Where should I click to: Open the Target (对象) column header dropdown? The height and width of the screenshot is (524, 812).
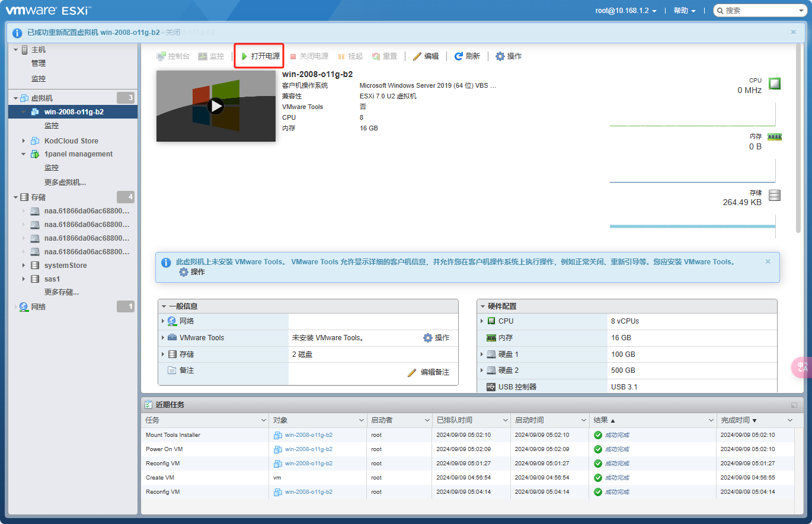(362, 420)
